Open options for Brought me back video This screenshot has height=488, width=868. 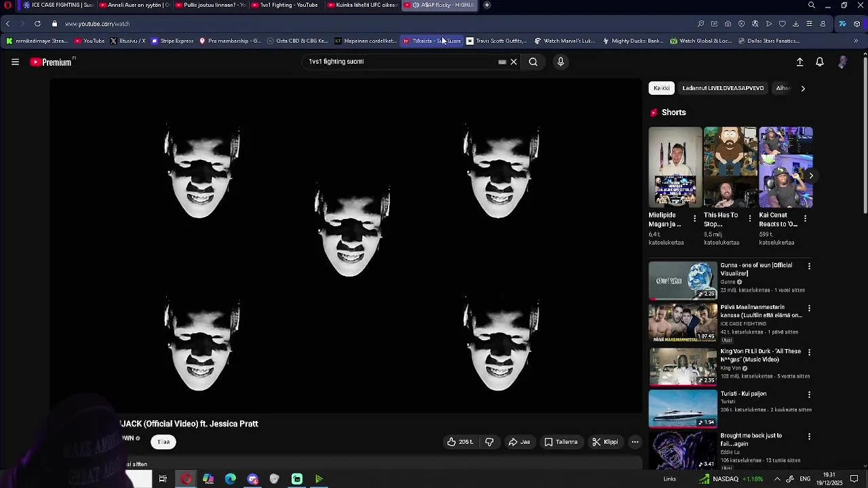pos(809,436)
